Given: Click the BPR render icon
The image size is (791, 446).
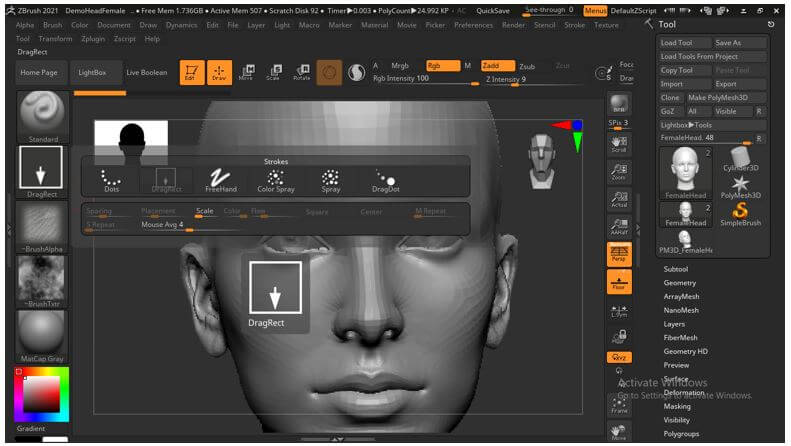Looking at the screenshot, I should pyautogui.click(x=619, y=104).
